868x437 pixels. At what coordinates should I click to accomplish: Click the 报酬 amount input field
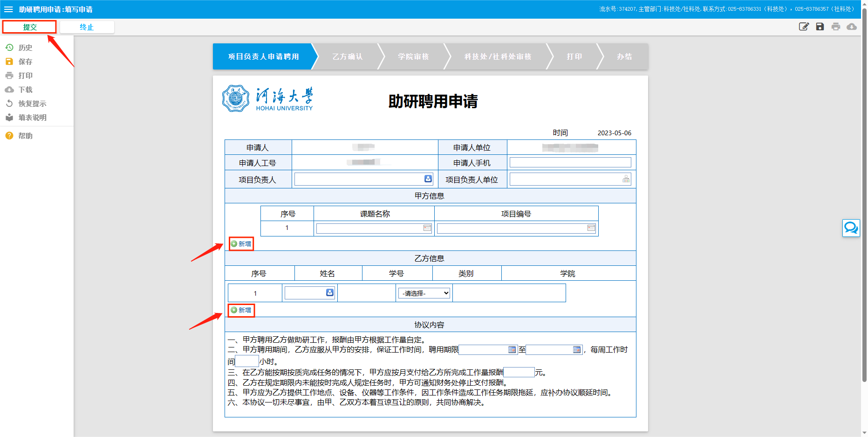coord(519,372)
